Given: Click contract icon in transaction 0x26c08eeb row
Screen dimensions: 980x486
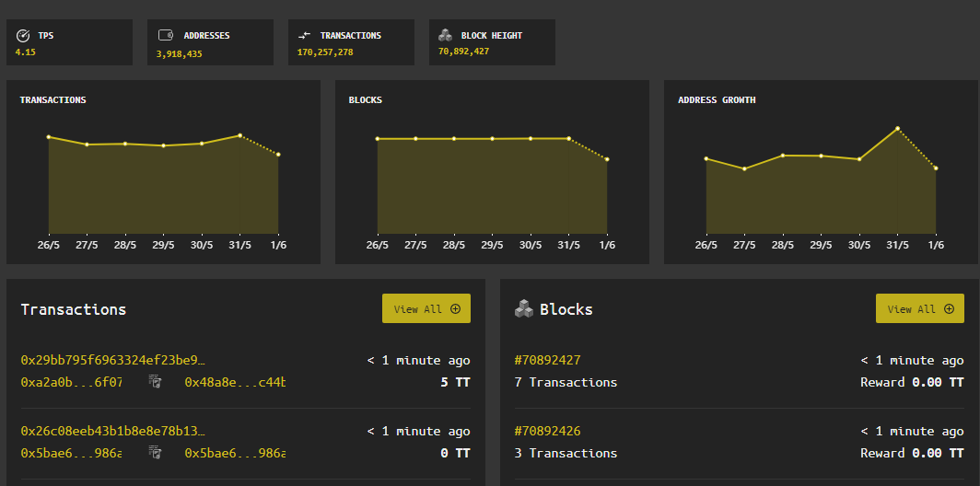Looking at the screenshot, I should tap(155, 452).
